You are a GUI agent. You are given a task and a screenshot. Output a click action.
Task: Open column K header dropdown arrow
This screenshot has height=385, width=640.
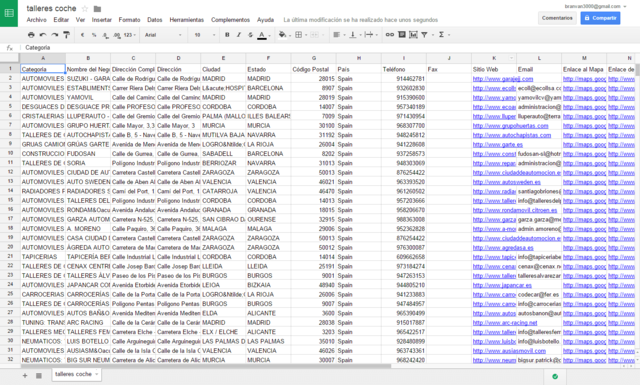point(511,58)
